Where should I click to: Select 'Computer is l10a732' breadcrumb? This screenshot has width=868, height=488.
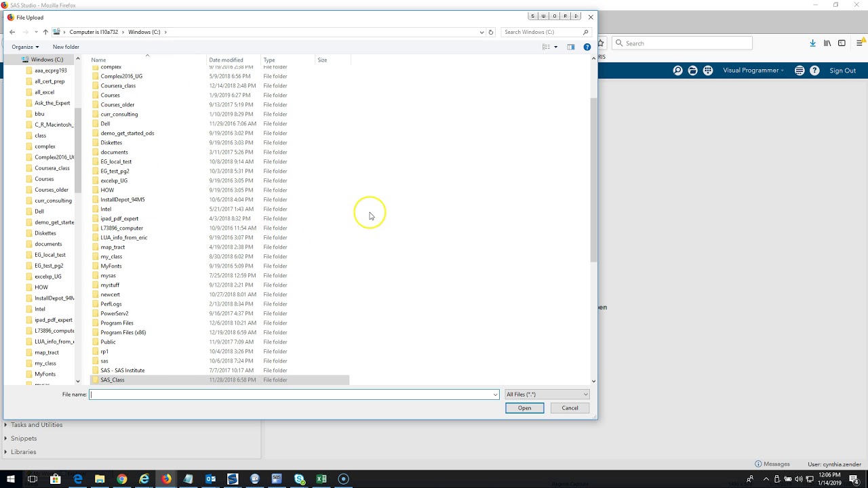click(94, 32)
